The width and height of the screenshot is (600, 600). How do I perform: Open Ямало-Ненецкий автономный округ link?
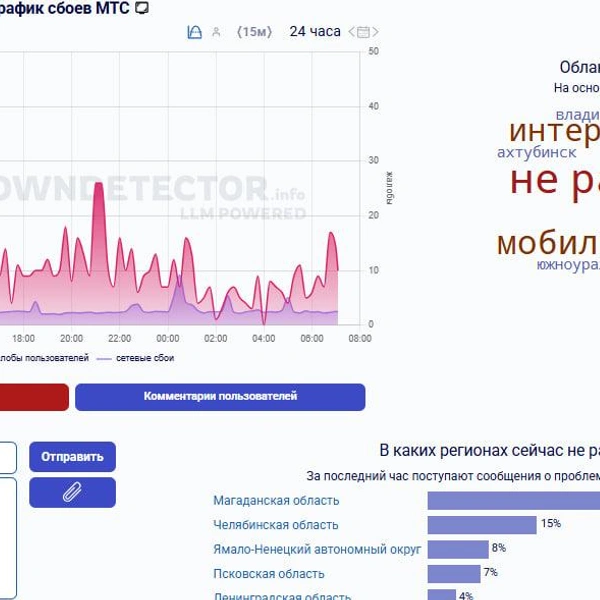(317, 549)
